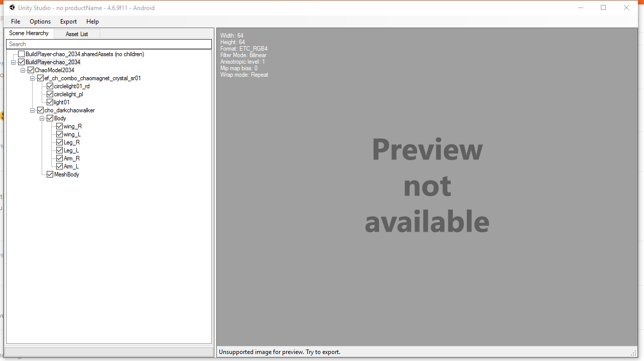Select the circlelight_pl label
Image resolution: width=644 pixels, height=361 pixels.
(69, 94)
